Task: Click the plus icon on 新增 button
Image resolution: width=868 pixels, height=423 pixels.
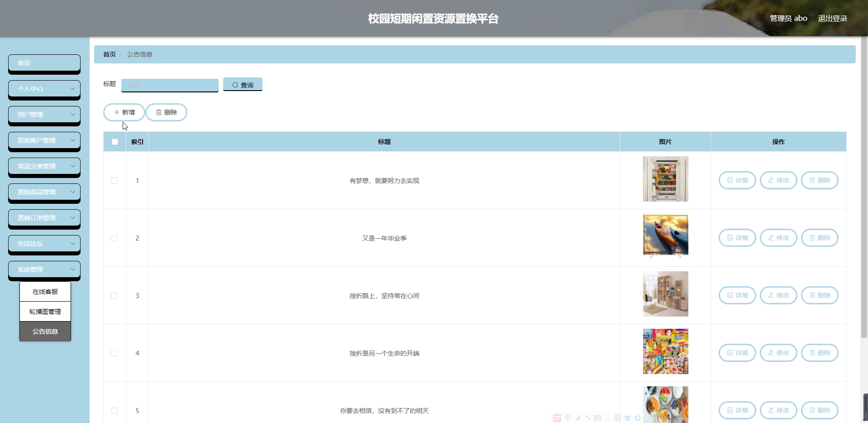Action: coord(116,112)
